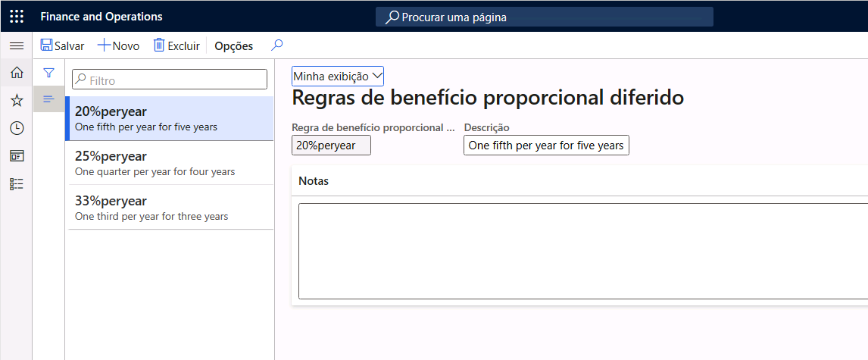Toggle the list view lines icon
This screenshot has width=868, height=360.
coord(48,99)
